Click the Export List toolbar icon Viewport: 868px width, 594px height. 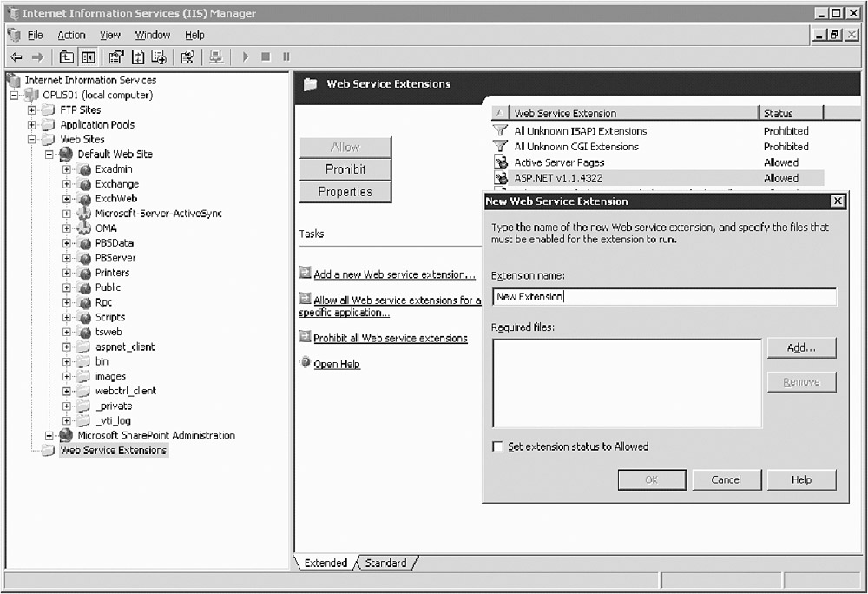click(x=159, y=57)
